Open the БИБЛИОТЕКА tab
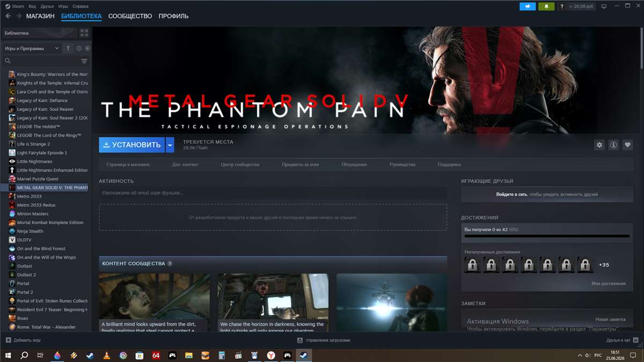Viewport: 644px width, 362px height. click(x=81, y=16)
